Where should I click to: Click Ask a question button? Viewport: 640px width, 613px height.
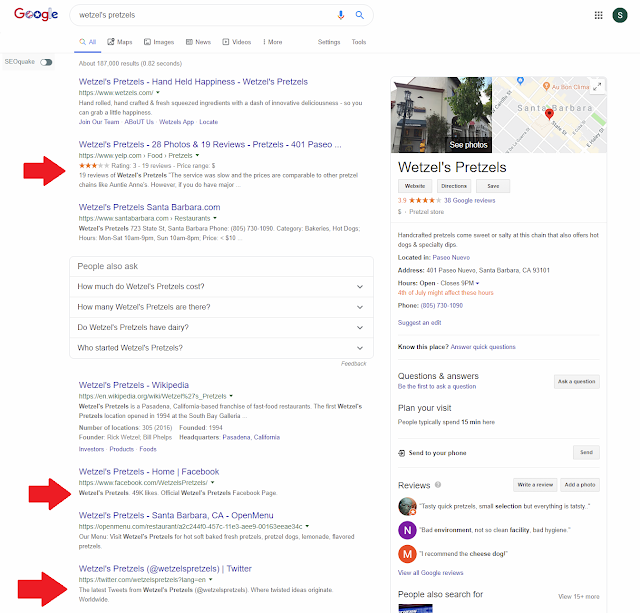576,382
